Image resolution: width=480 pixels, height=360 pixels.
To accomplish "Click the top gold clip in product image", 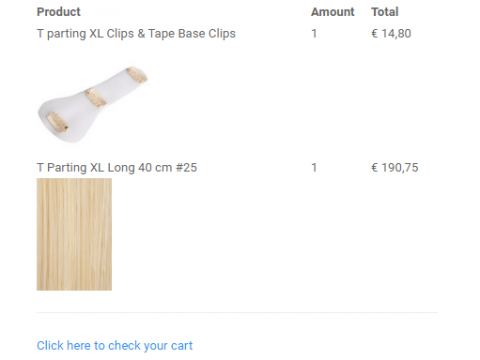I will point(137,75).
